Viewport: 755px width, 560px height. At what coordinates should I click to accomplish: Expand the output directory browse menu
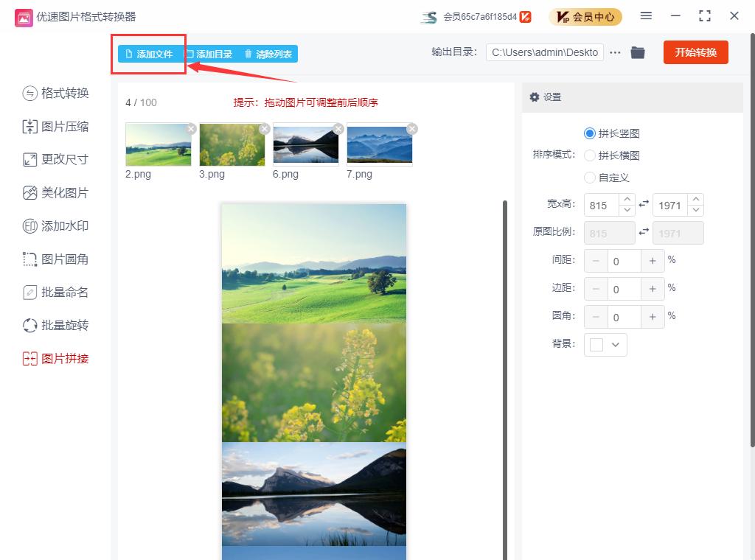(616, 52)
